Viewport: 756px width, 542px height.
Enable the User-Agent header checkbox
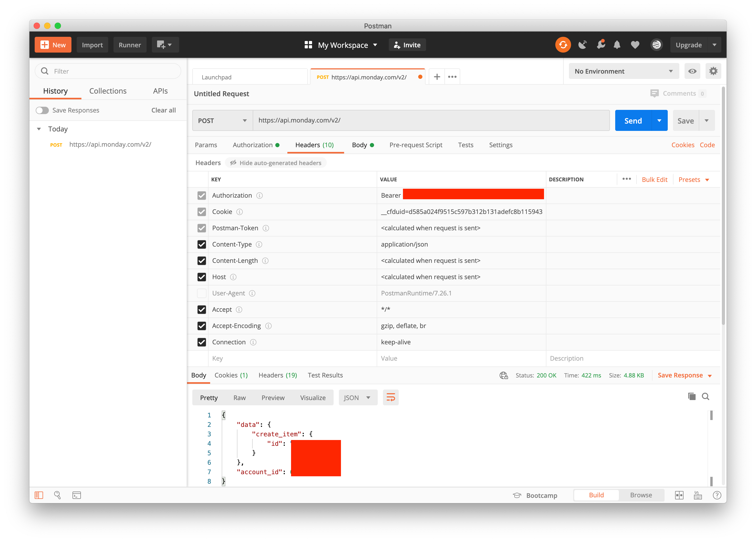(202, 294)
